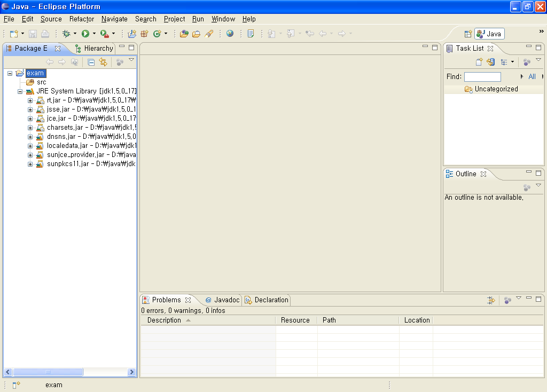Click the green Run button icon
The image size is (547, 392).
tap(85, 34)
